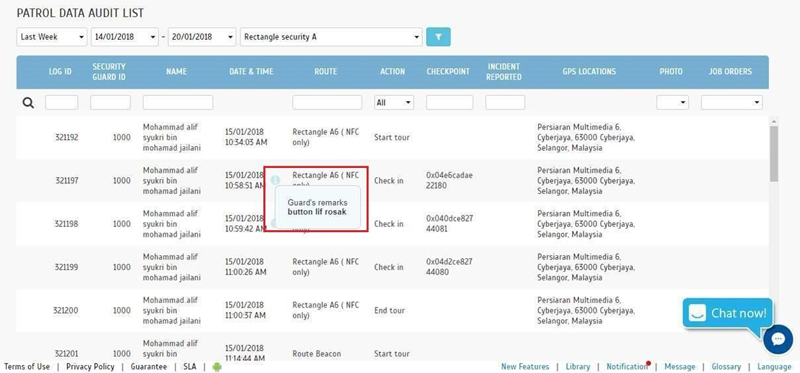Screen dimensions: 800x373
Task: Open the 20/01/2018 end date dropdown
Action: coord(202,37)
